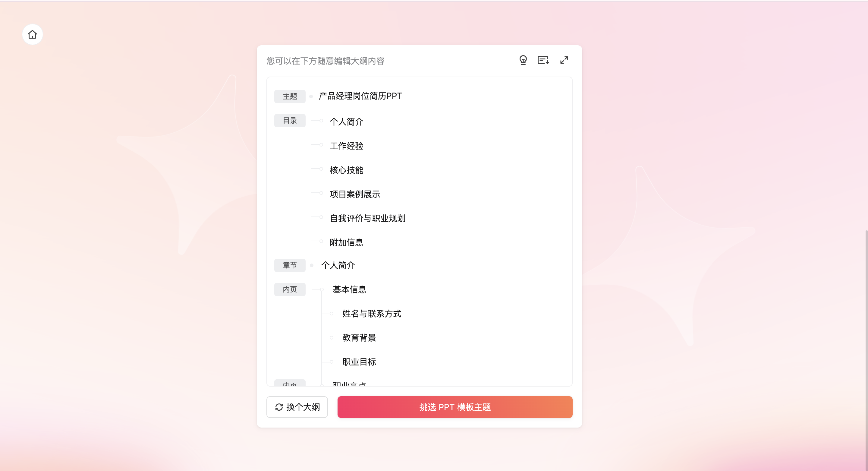
Task: Click the lightbulb tips icon
Action: tap(523, 60)
